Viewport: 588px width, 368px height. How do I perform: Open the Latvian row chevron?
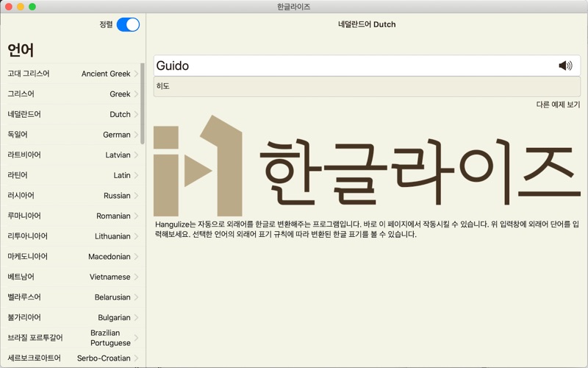pyautogui.click(x=136, y=155)
